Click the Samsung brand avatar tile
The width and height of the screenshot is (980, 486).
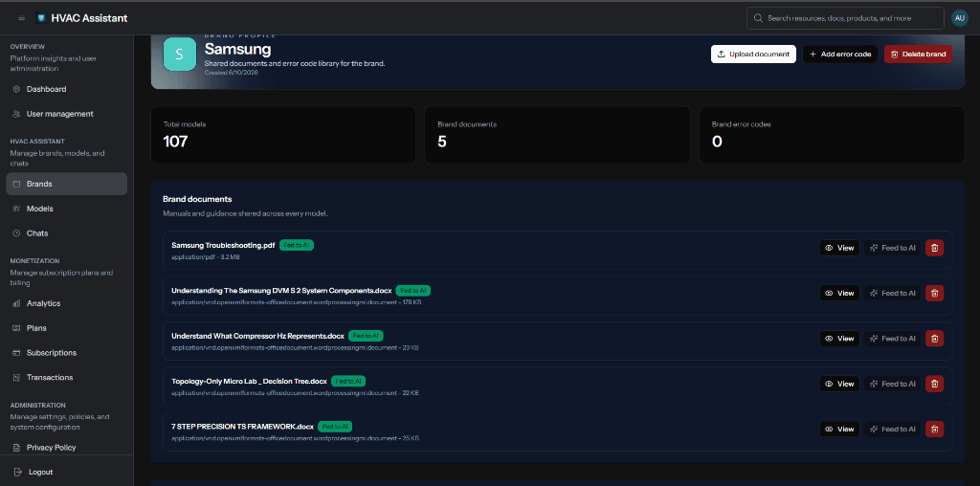point(179,55)
